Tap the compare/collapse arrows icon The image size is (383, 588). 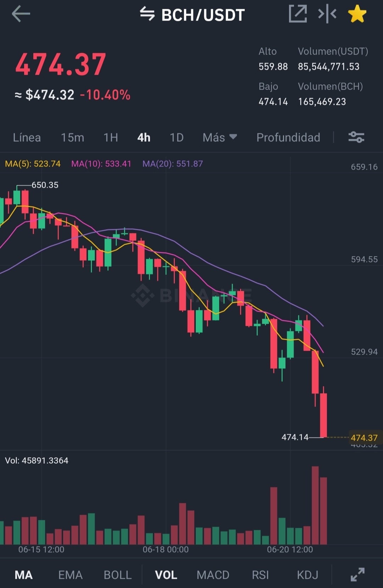pos(327,14)
